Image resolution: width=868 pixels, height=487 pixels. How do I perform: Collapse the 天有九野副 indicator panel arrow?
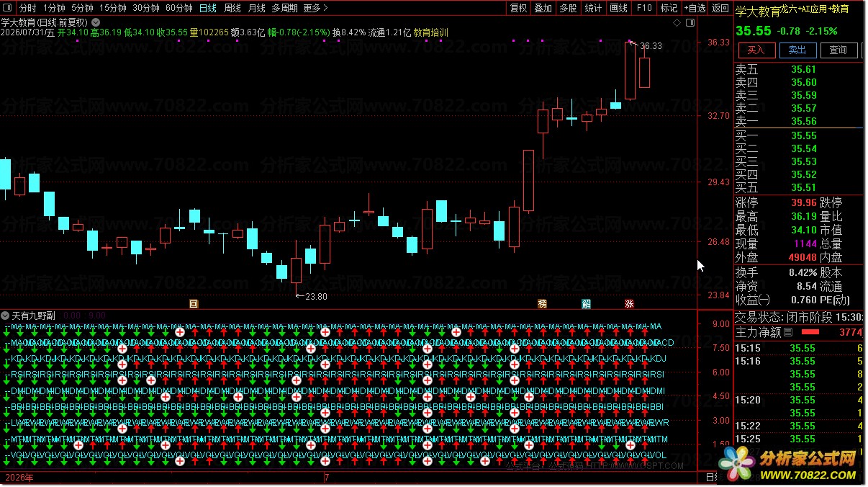[6, 316]
